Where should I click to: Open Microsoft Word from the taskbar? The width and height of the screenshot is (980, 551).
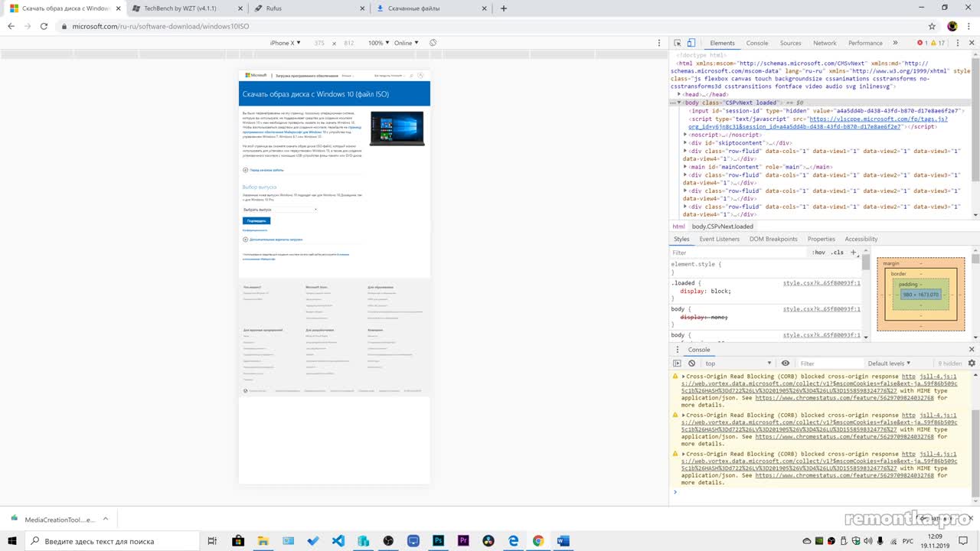(x=563, y=541)
